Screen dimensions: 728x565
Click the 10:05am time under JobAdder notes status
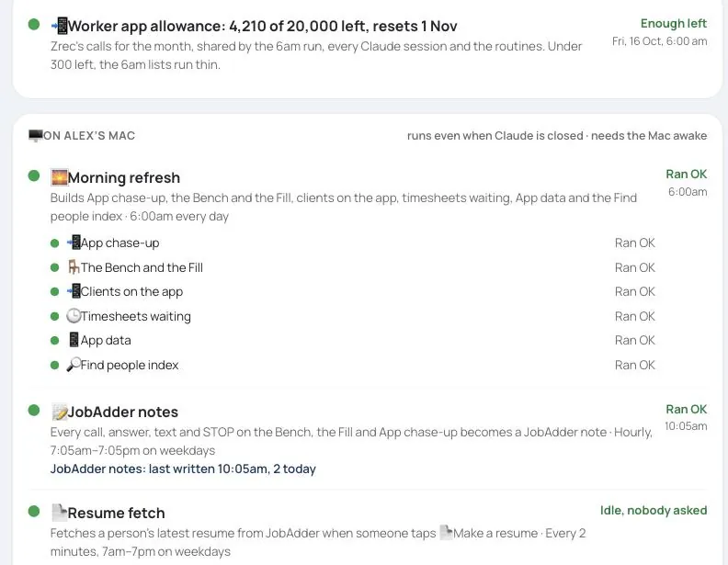coord(686,426)
